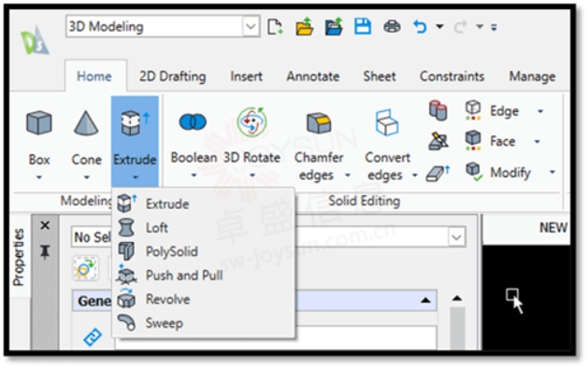Click the Convert edges icon
The image size is (588, 368).
[387, 122]
